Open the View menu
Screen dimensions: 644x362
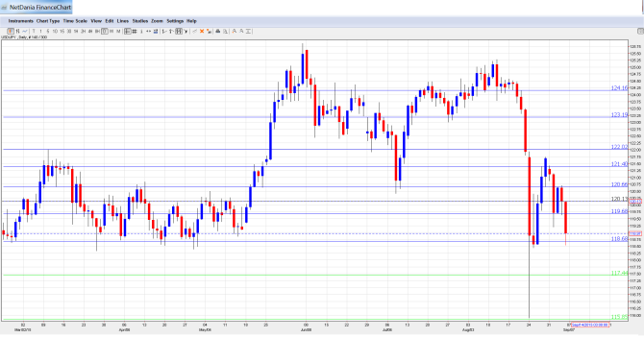tap(96, 21)
